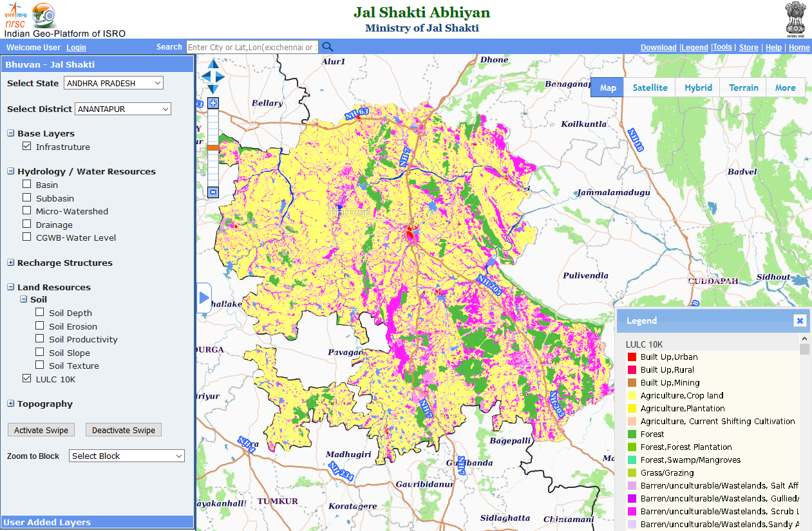
Task: Click the zoom level slider handle
Action: [213, 147]
